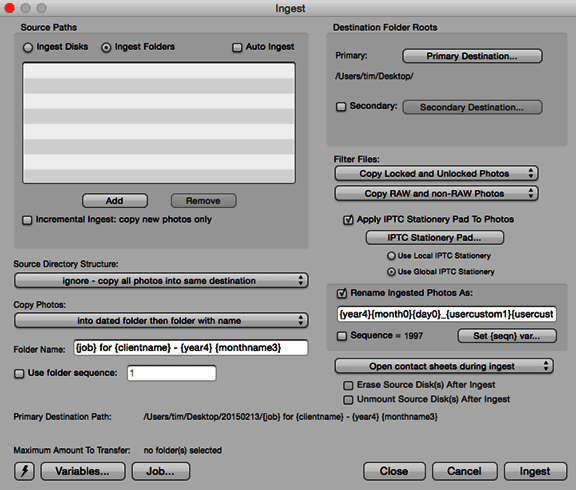Click the Add source folder button

[115, 201]
